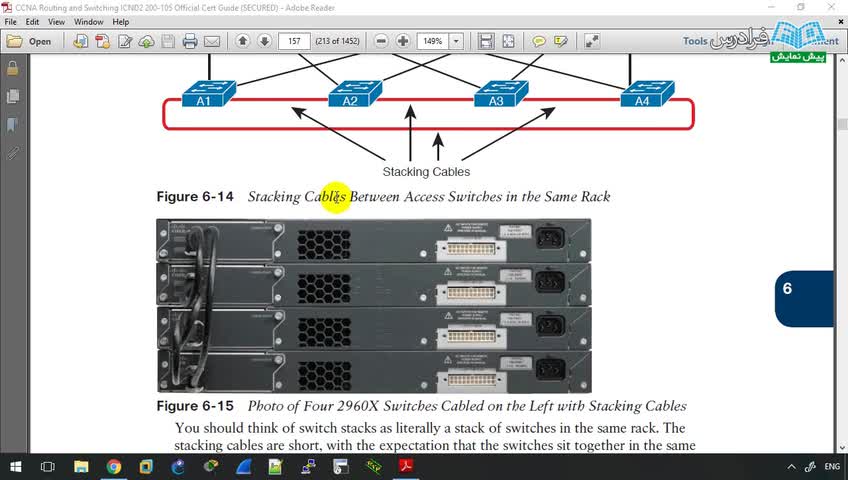
Task: Open the attachments paperclip panel
Action: click(12, 154)
